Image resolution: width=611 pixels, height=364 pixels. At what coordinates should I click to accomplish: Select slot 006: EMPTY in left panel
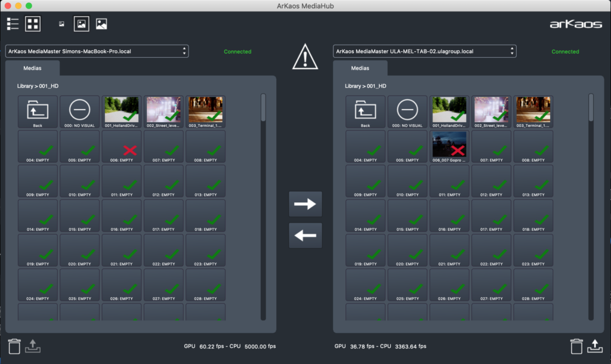click(x=122, y=147)
